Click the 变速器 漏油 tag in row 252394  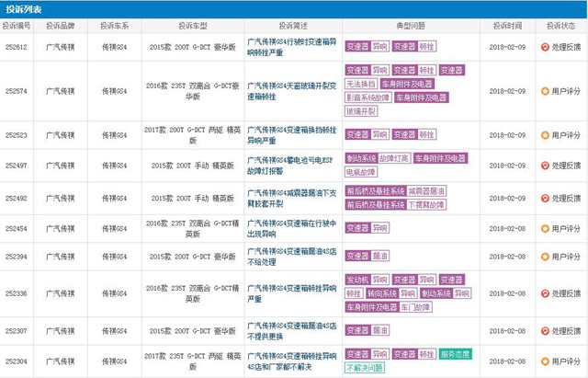pos(367,256)
